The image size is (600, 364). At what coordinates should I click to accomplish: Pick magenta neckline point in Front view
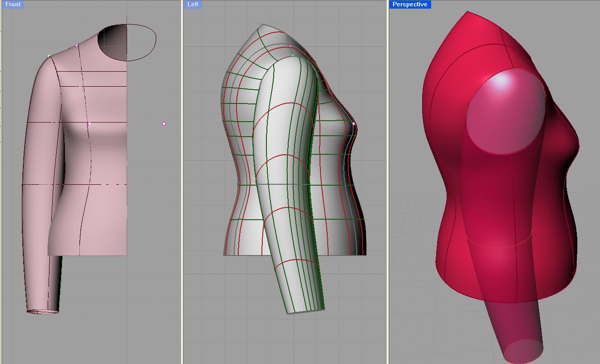click(76, 45)
